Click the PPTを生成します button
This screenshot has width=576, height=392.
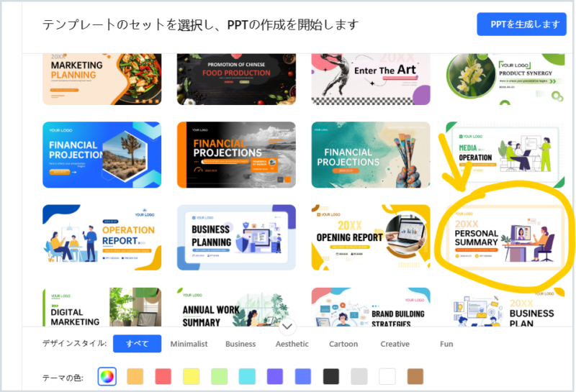pos(521,24)
